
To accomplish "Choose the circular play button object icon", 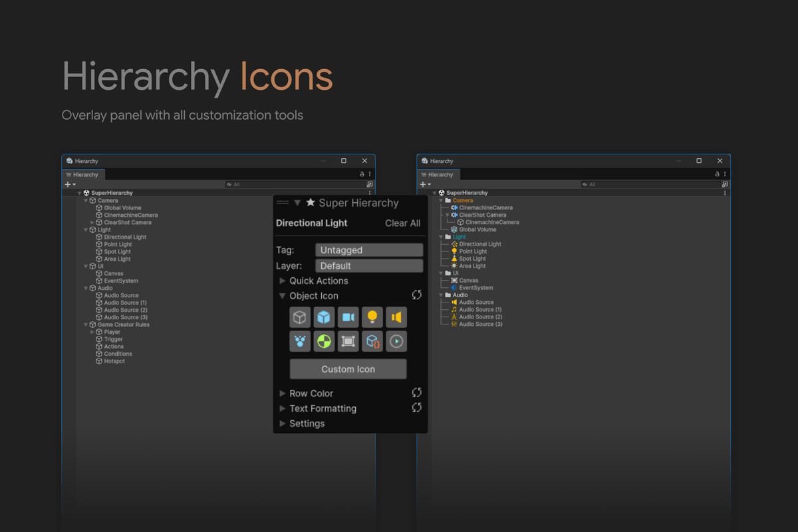I will 396,341.
